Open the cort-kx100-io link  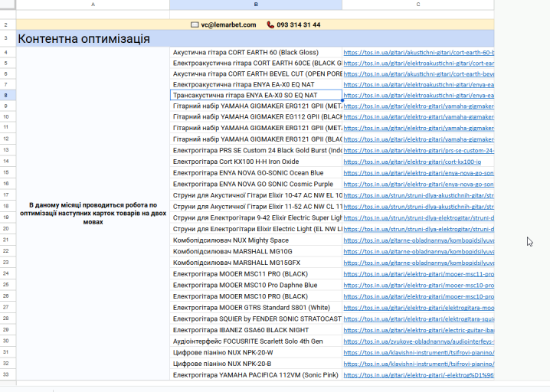tap(412, 162)
